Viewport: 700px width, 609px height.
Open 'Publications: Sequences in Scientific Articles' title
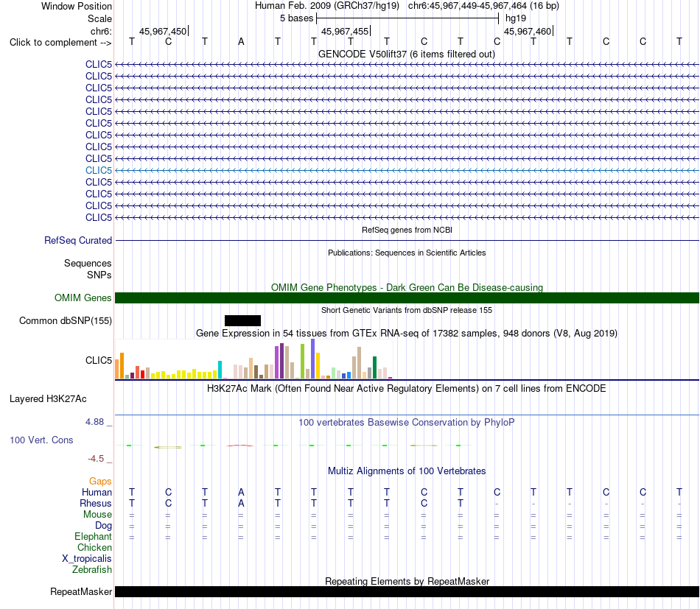(x=407, y=253)
